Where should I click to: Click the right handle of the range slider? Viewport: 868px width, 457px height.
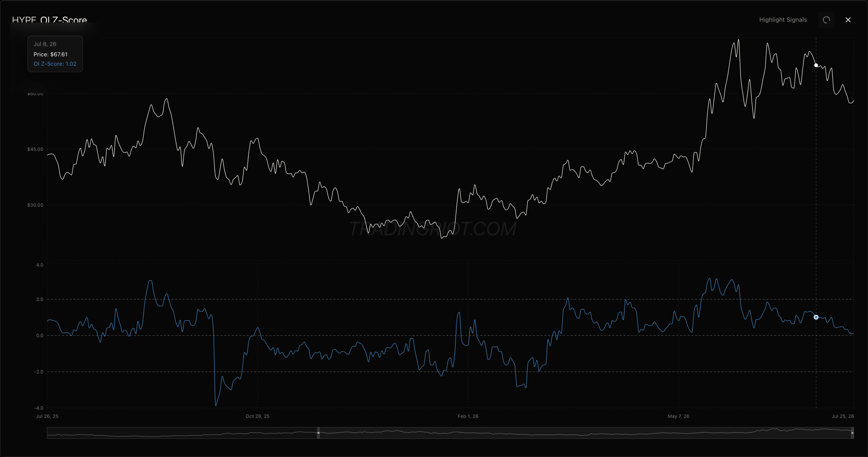(x=852, y=433)
